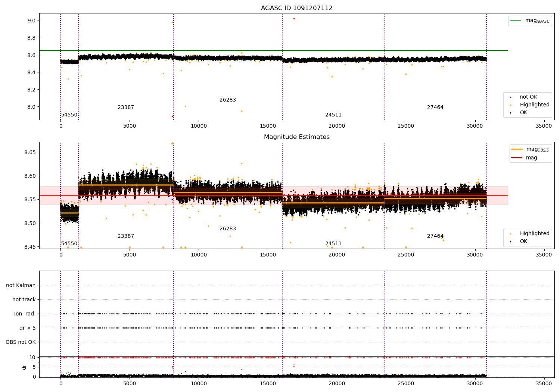The height and width of the screenshot is (392, 560).
Task: Click y-axis tick 8.60 in middle plot
Action: click(x=30, y=176)
